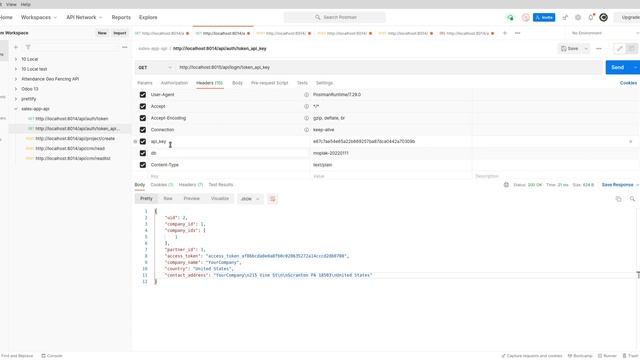Click the request URL input field

point(389,68)
